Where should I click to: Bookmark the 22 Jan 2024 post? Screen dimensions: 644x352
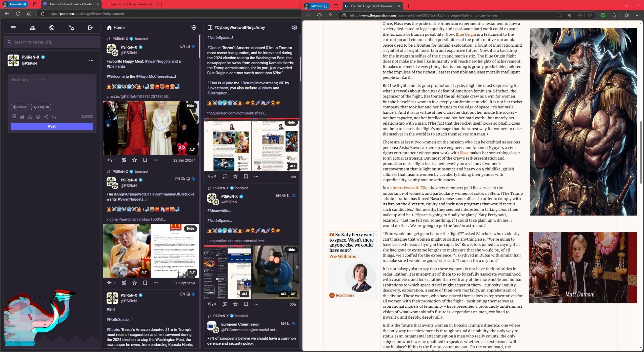click(145, 160)
